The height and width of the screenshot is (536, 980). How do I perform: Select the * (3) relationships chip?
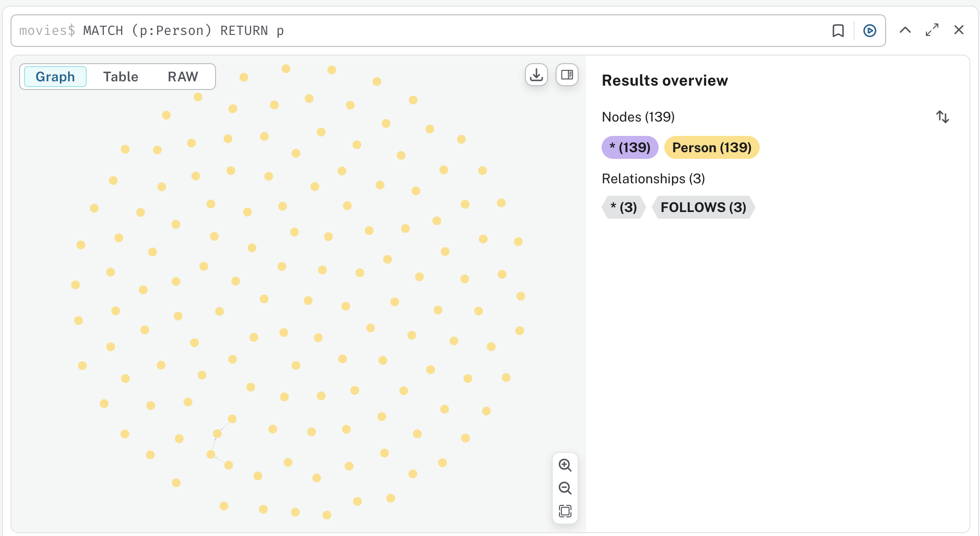pyautogui.click(x=623, y=207)
